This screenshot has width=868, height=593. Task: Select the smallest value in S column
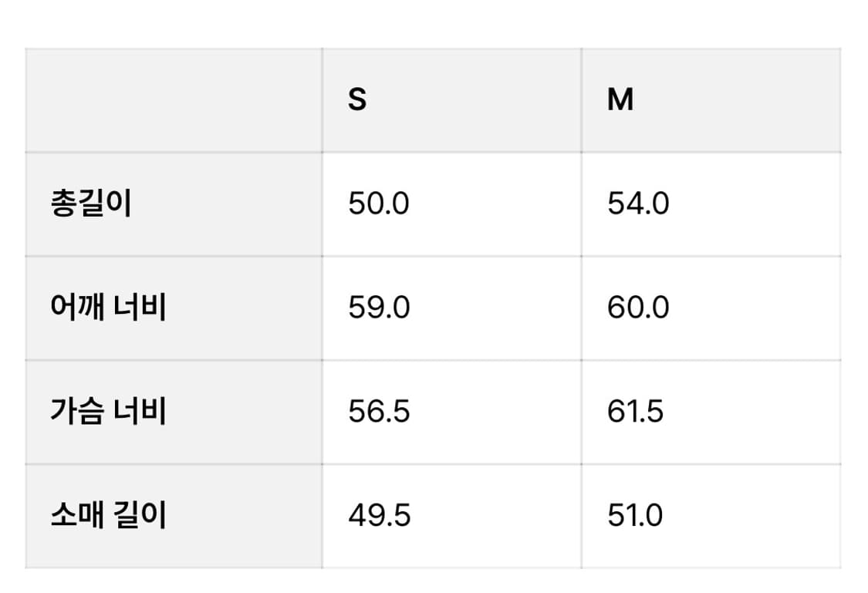(x=379, y=516)
